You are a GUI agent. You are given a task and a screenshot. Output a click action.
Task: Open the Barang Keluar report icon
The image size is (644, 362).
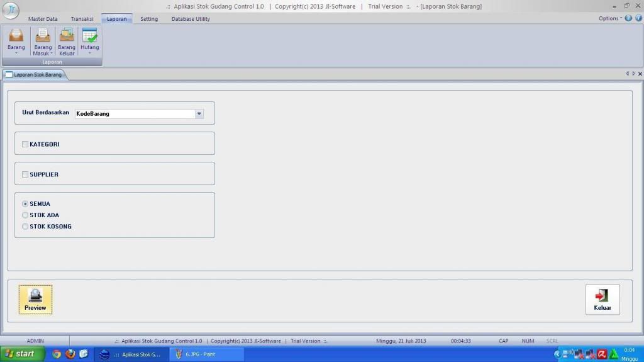(x=67, y=36)
